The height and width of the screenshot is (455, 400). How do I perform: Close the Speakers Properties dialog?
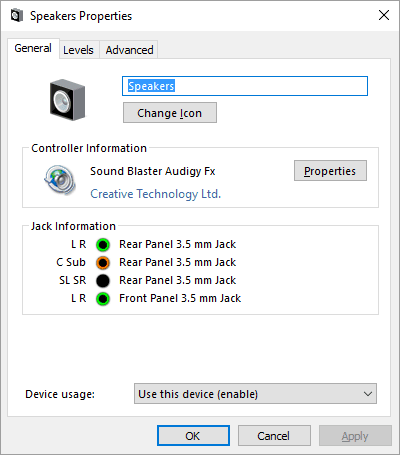click(384, 15)
